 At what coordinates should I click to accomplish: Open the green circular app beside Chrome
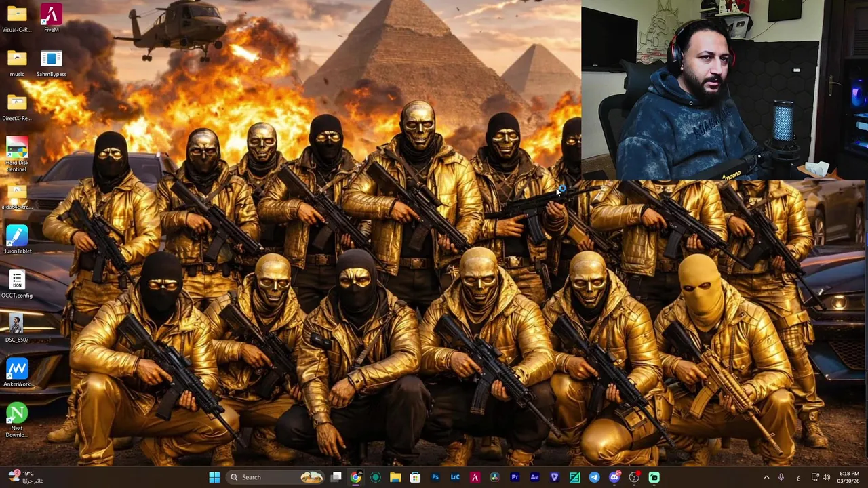click(376, 477)
